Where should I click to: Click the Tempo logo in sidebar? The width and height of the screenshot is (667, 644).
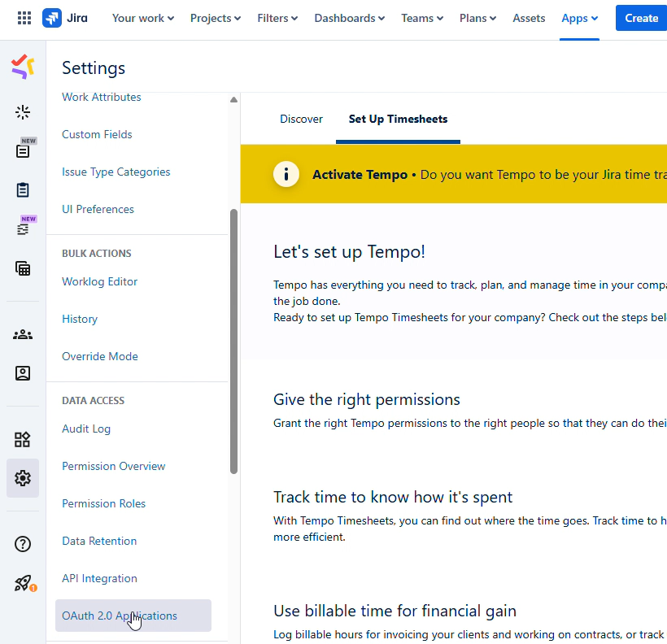tap(23, 67)
